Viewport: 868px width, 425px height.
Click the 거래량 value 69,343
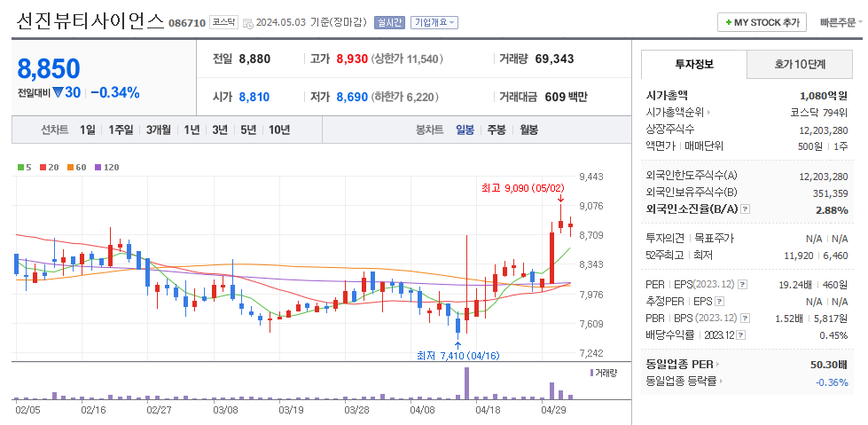click(555, 59)
